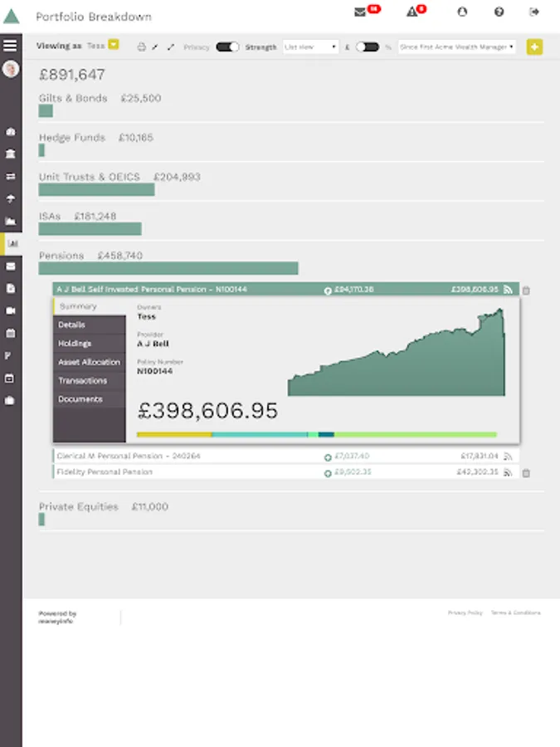Screen dimensions: 560x747
Task: Click the expand arrows toolbar icon
Action: (x=170, y=47)
